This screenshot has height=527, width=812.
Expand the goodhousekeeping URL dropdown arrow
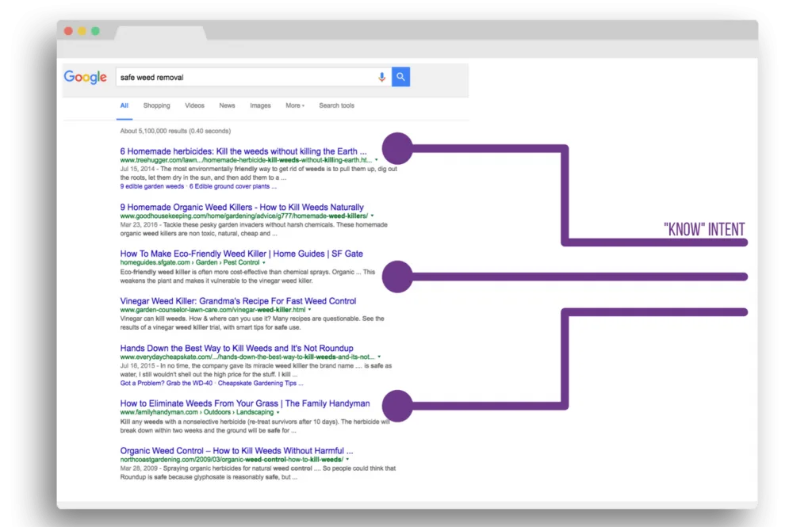(373, 216)
